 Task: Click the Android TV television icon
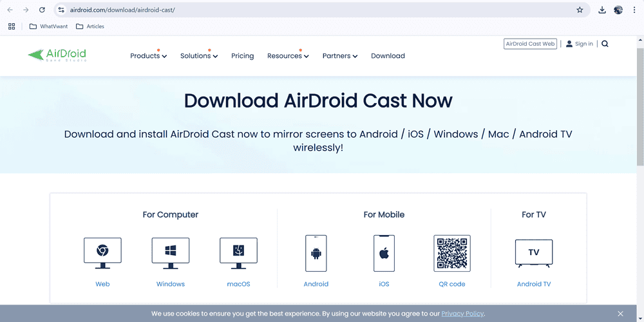coord(534,253)
